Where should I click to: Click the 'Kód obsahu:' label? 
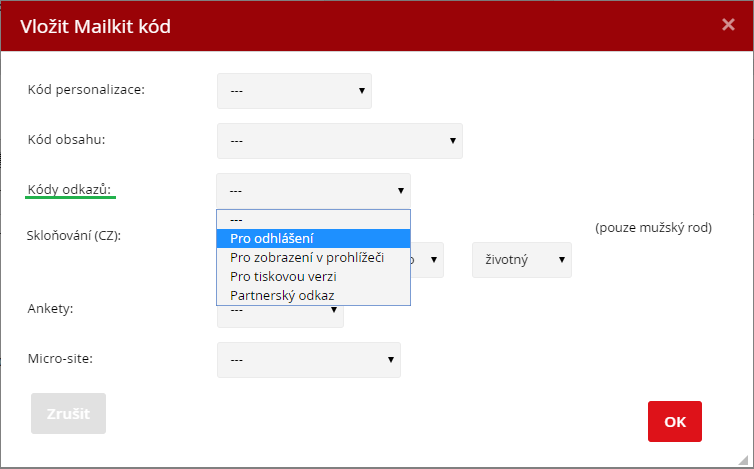(66, 139)
